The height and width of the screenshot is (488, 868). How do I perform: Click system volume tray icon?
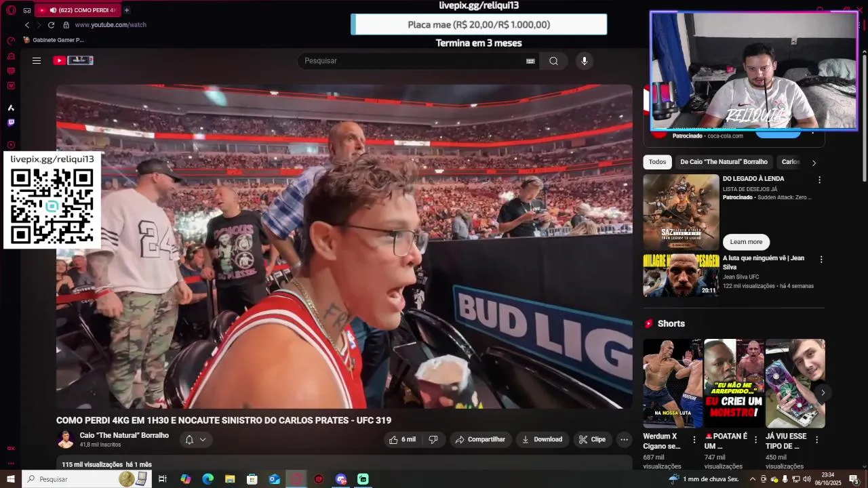click(x=806, y=479)
